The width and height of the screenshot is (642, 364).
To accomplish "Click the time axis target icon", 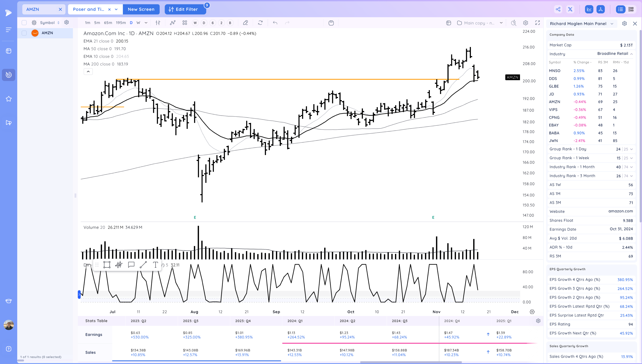I will pos(532,312).
